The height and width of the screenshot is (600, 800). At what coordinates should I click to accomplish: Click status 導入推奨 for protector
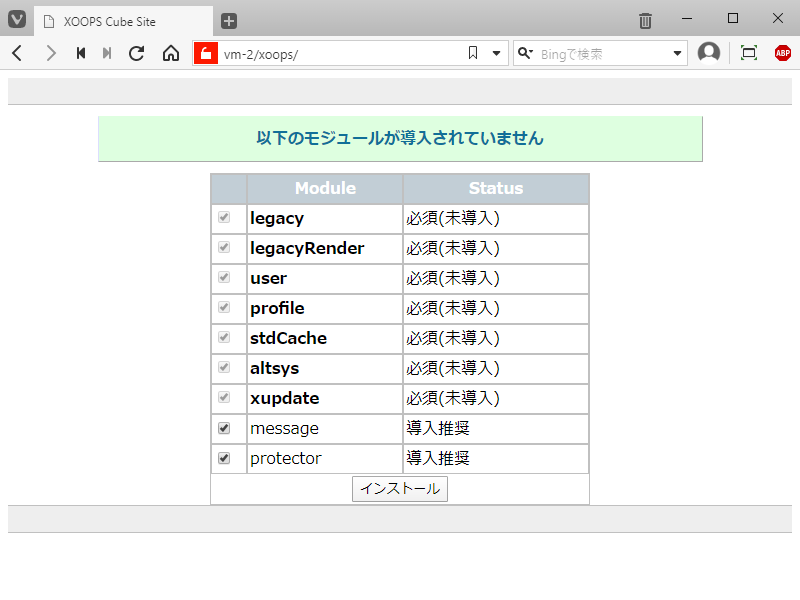(438, 458)
